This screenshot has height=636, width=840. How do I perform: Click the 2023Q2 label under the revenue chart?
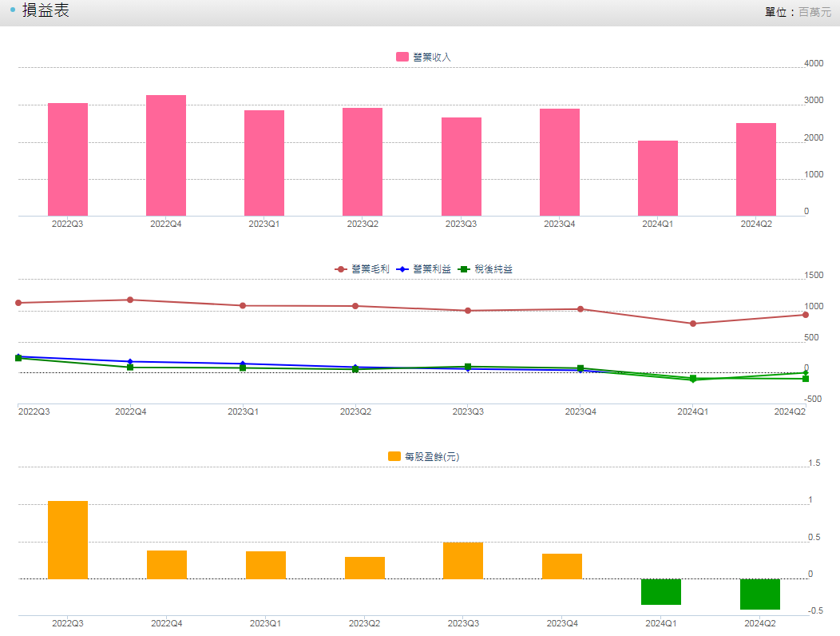click(363, 224)
